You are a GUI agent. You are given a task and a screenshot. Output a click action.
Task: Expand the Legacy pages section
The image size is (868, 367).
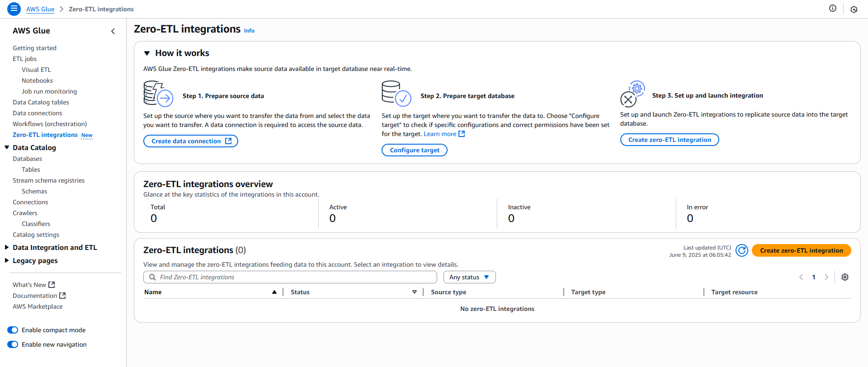tap(7, 260)
